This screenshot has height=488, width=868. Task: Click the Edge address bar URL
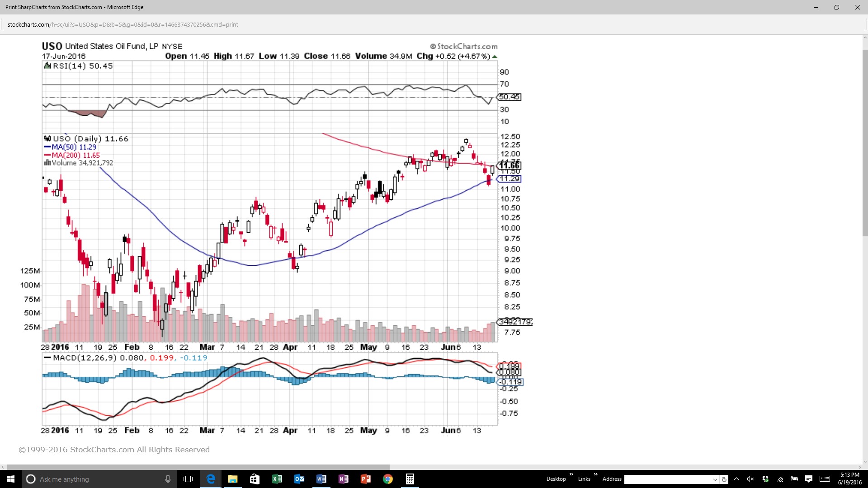[x=123, y=24]
